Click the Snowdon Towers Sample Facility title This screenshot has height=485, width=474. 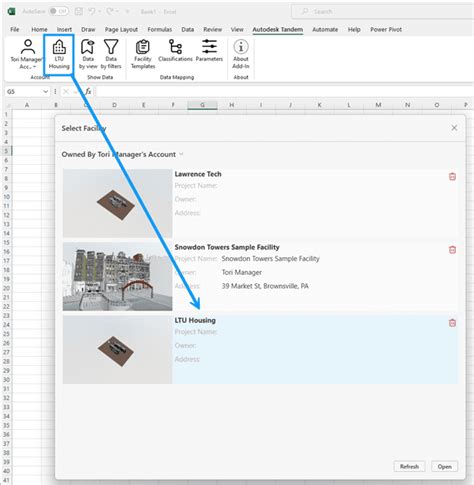pyautogui.click(x=227, y=247)
